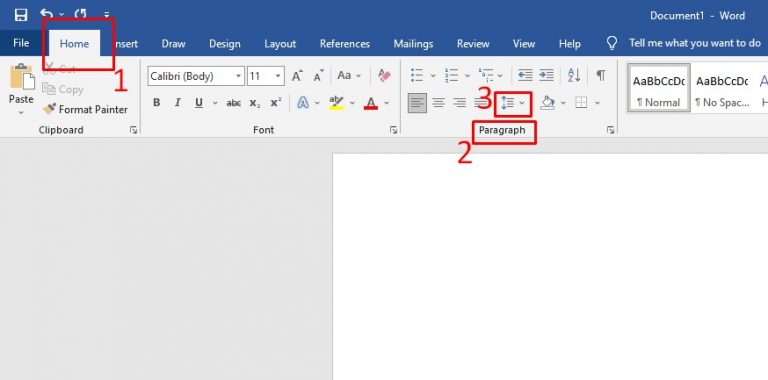
Task: Apply the No Spacing style
Action: point(722,88)
